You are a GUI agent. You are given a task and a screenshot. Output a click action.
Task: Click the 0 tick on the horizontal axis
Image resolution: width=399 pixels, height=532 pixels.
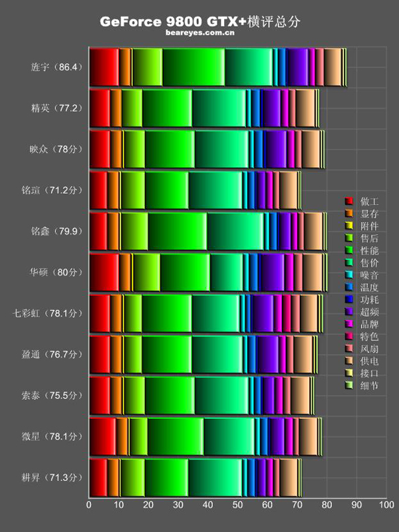[x=89, y=505]
